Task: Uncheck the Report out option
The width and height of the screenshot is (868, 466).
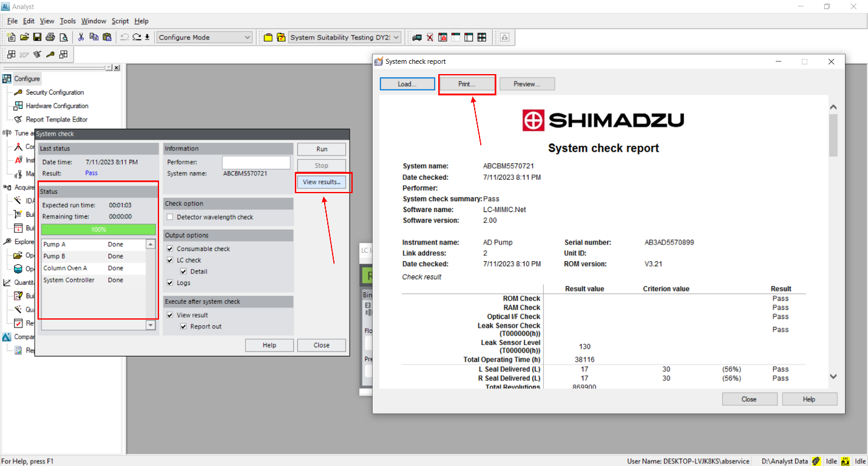Action: pos(183,326)
